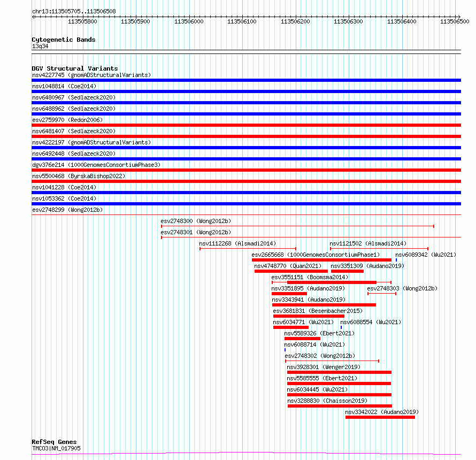This screenshot has width=476, height=460.
Task: Click esv2748300 (Wong2012b) label
Action: click(196, 221)
